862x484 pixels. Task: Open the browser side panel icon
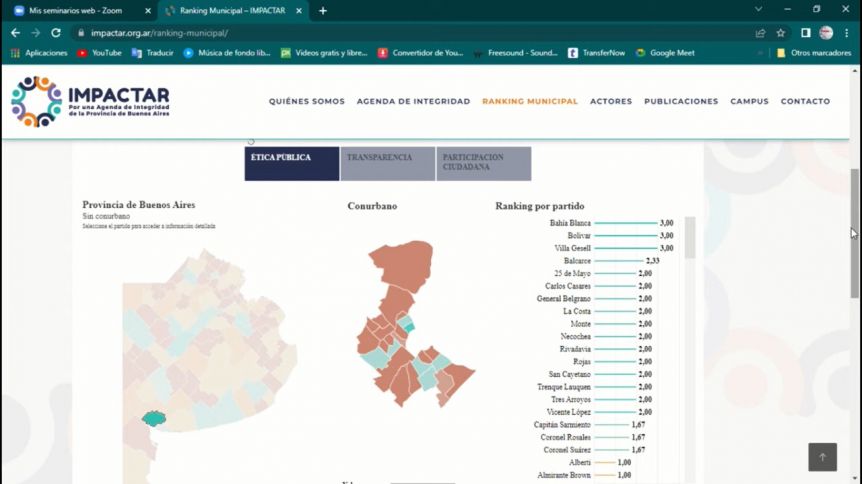[805, 33]
